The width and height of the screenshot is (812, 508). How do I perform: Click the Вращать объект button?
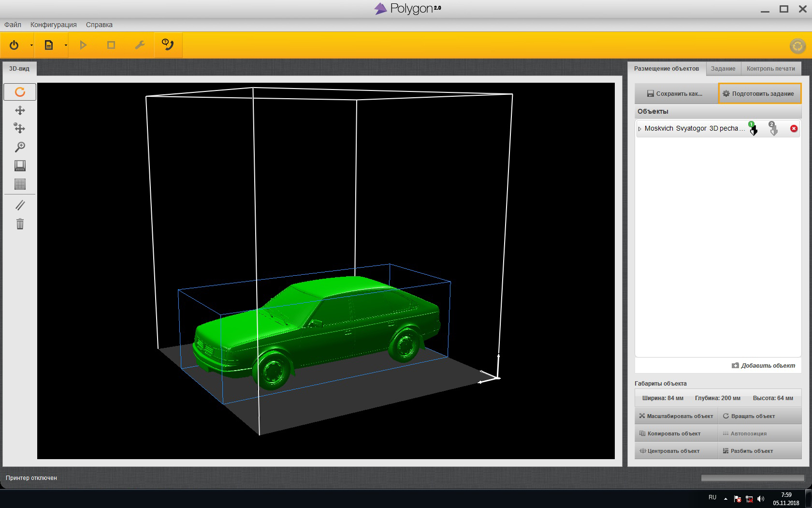(x=759, y=416)
